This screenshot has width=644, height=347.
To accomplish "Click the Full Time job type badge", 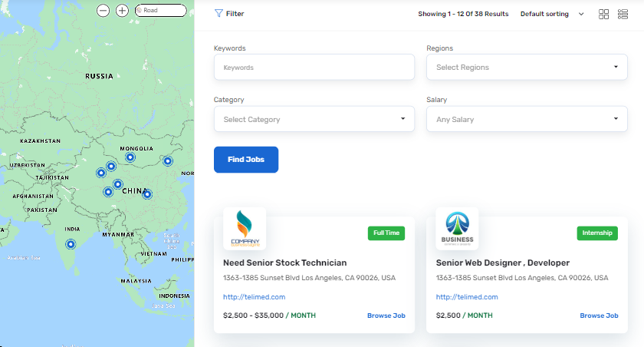I will pyautogui.click(x=386, y=233).
